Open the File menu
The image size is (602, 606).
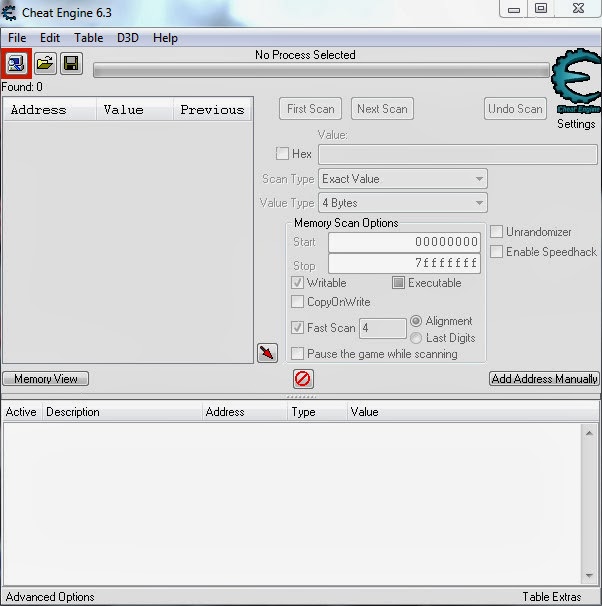(17, 38)
